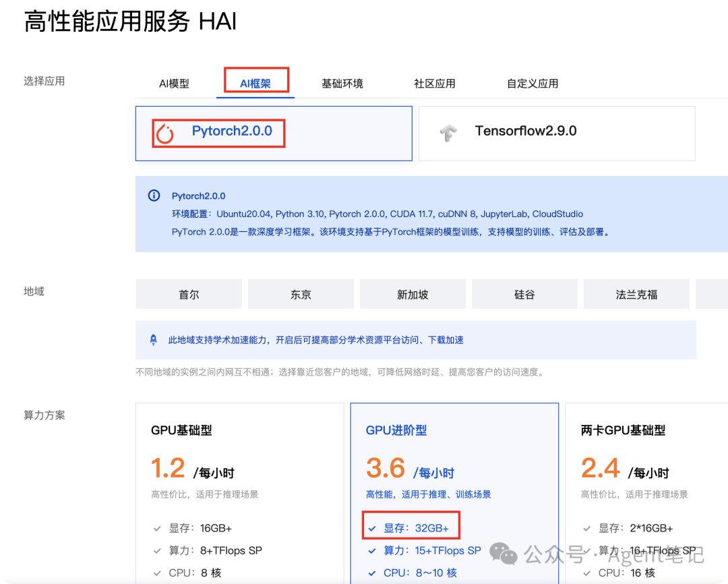This screenshot has height=584, width=728.
Task: Select the GPU进阶型 plan title
Action: pos(396,430)
